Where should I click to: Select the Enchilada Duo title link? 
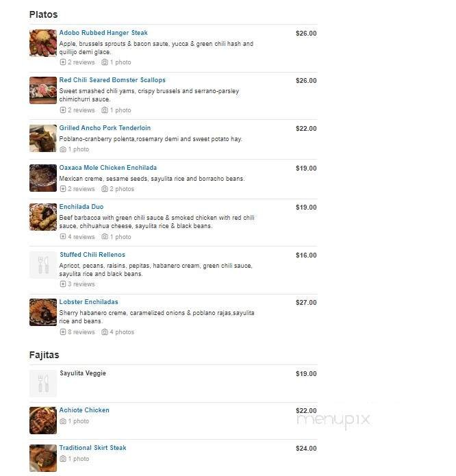coord(81,207)
